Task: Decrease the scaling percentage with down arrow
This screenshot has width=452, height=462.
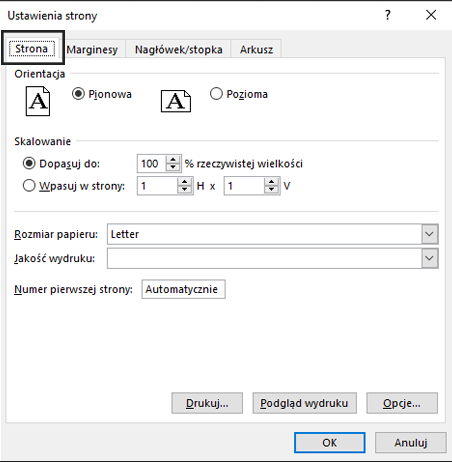Action: coord(173,167)
